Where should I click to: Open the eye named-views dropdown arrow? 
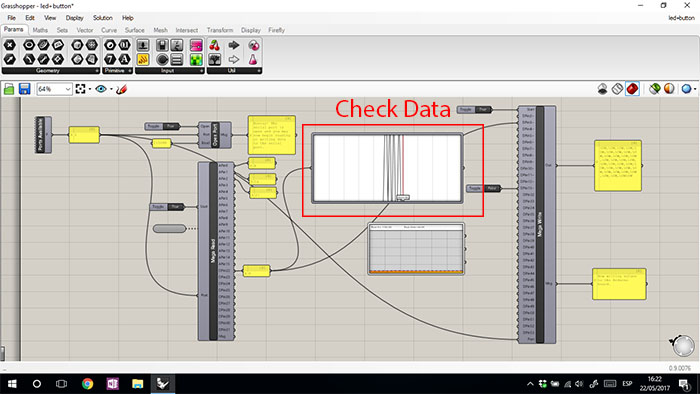pos(111,89)
